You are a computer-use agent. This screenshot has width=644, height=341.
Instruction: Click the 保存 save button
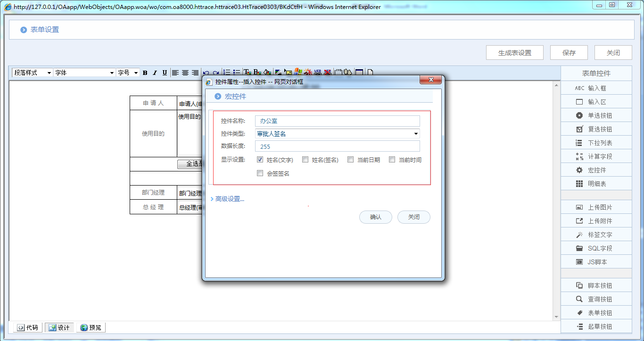569,53
